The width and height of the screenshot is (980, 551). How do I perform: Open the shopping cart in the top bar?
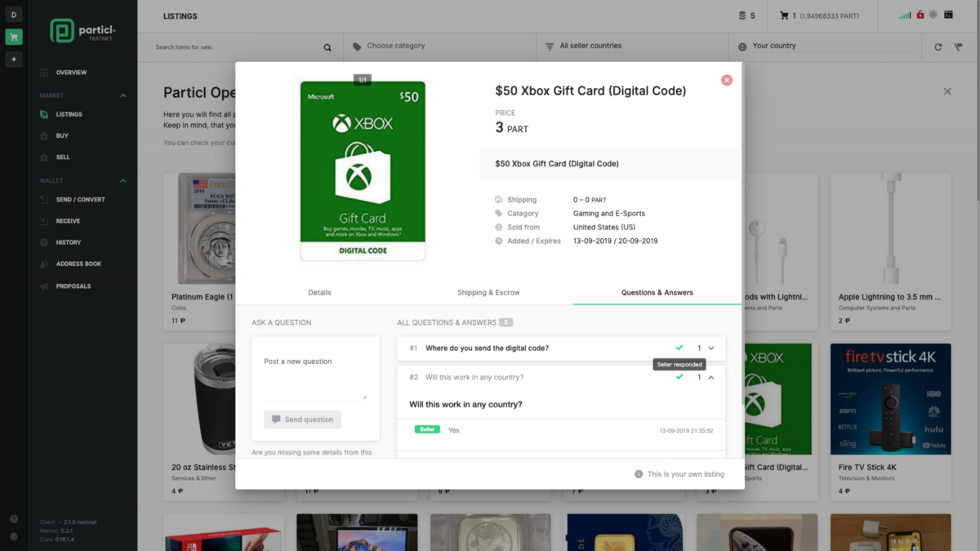tap(784, 16)
